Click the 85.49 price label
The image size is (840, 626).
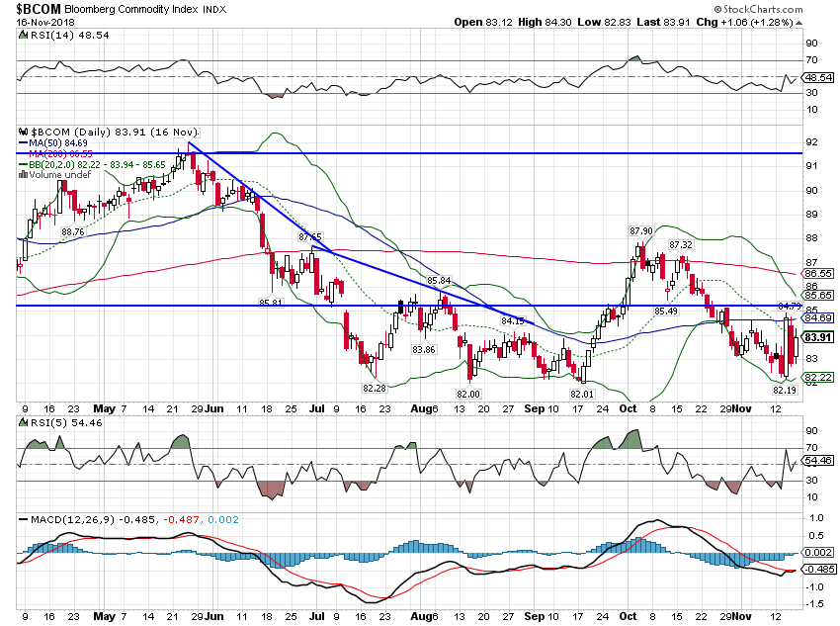click(x=666, y=311)
